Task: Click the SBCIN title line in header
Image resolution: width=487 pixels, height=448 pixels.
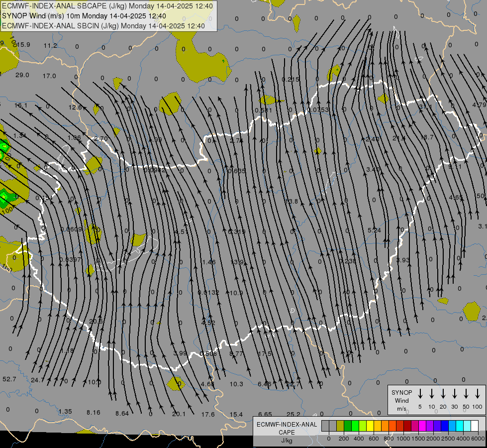Action: pos(103,26)
